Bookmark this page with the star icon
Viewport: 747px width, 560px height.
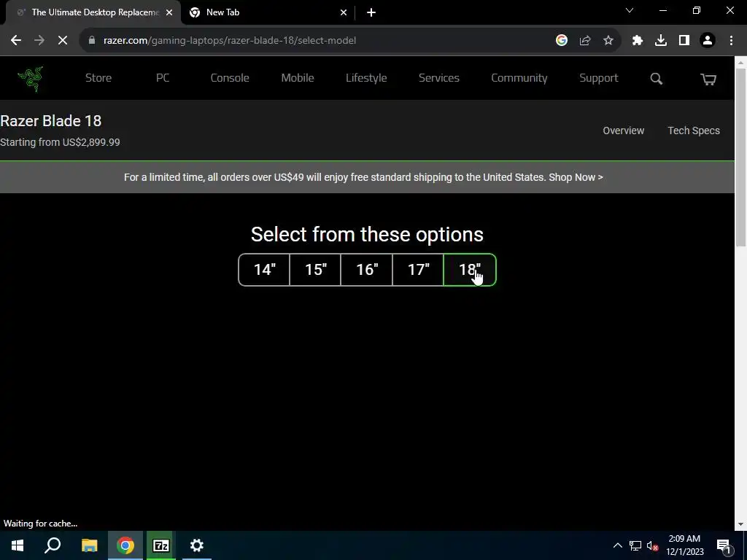pos(608,41)
